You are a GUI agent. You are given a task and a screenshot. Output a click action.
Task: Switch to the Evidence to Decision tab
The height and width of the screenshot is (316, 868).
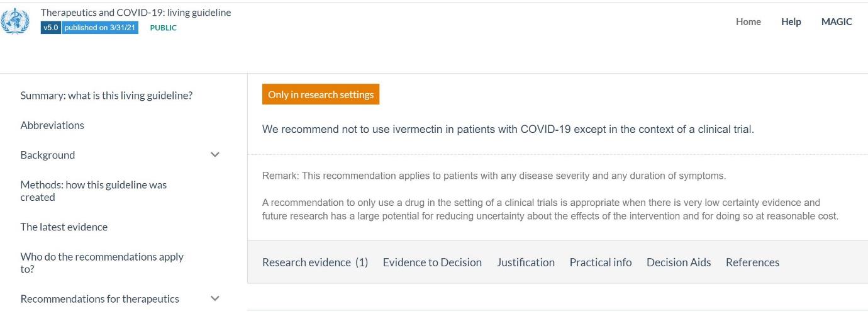point(432,262)
